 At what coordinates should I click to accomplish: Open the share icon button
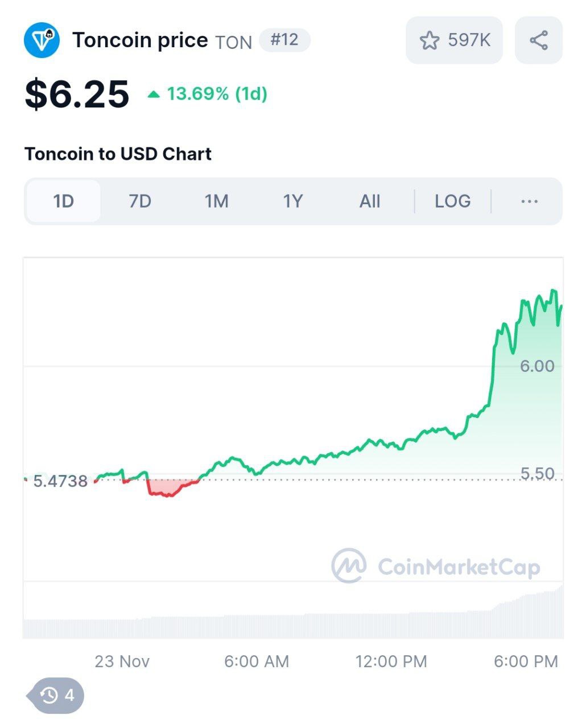[x=538, y=40]
